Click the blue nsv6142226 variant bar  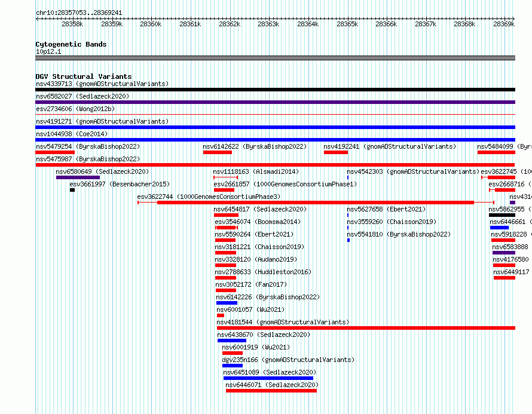[x=227, y=303]
